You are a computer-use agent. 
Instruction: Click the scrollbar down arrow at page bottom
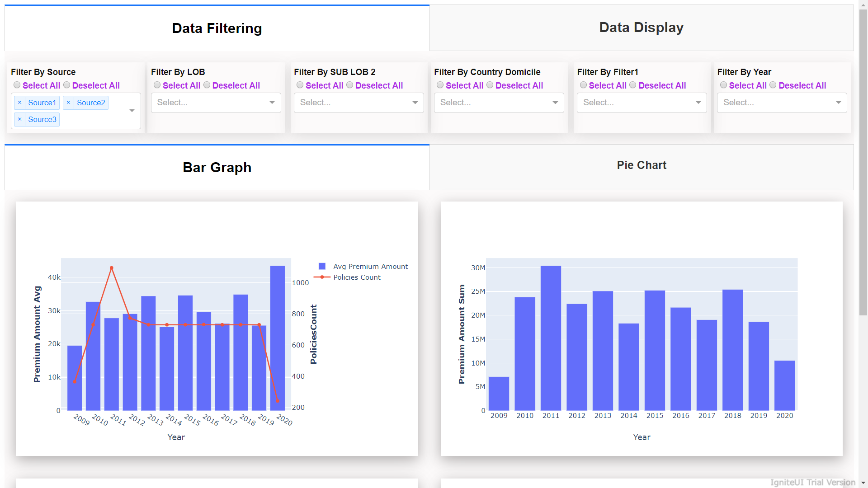(863, 483)
